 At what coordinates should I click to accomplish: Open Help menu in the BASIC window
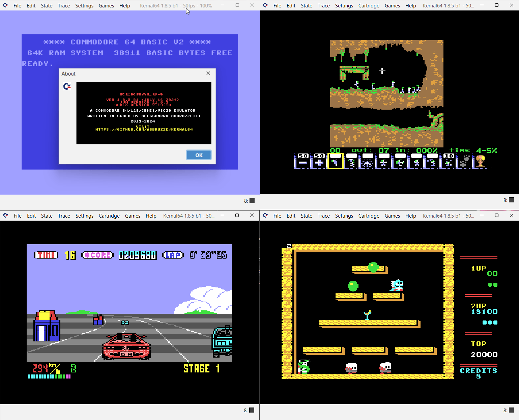(x=125, y=6)
